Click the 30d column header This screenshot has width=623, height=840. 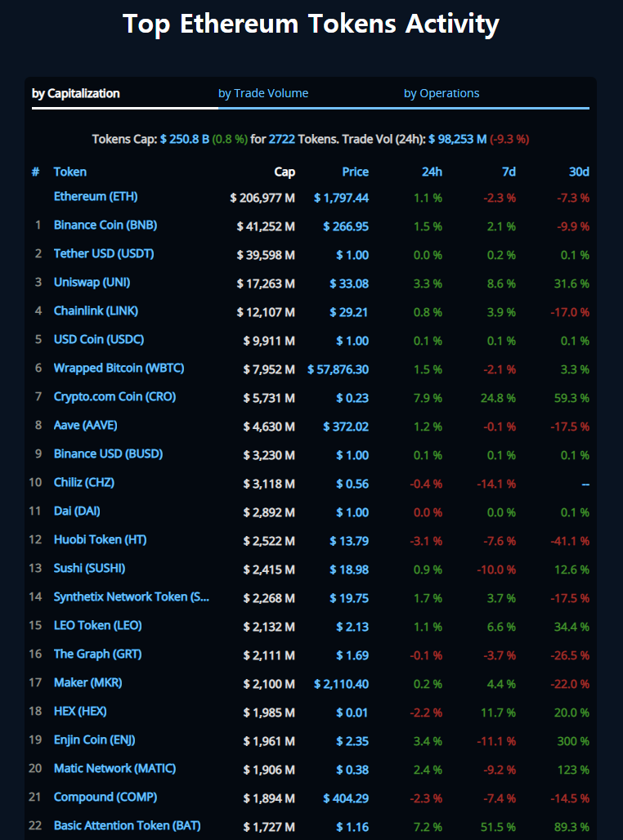tap(579, 172)
